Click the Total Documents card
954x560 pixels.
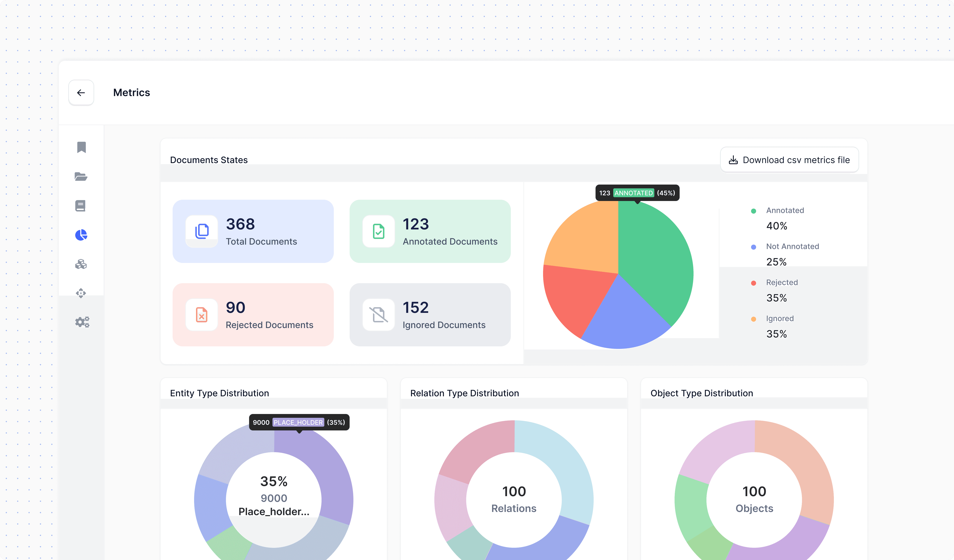click(x=253, y=231)
